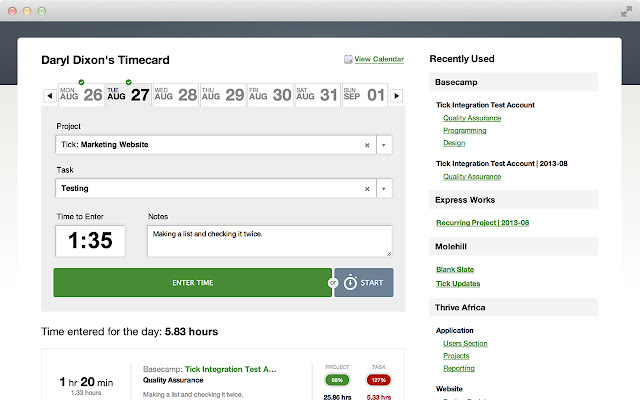Click into the Notes text area

(269, 240)
